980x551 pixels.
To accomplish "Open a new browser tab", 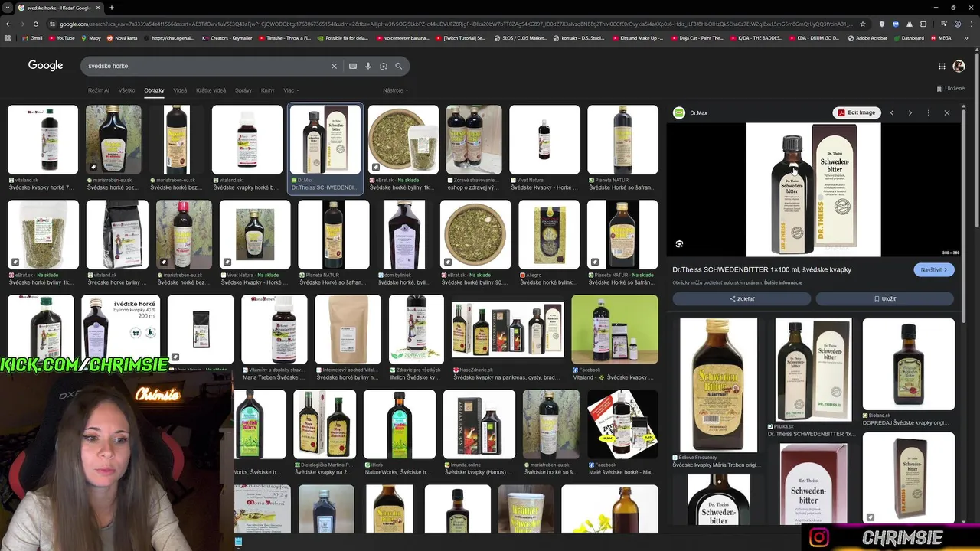I will (111, 8).
